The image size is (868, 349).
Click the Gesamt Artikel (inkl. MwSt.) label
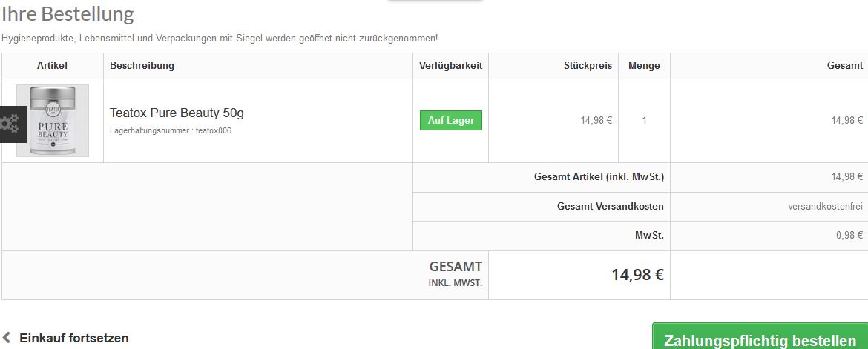click(599, 177)
